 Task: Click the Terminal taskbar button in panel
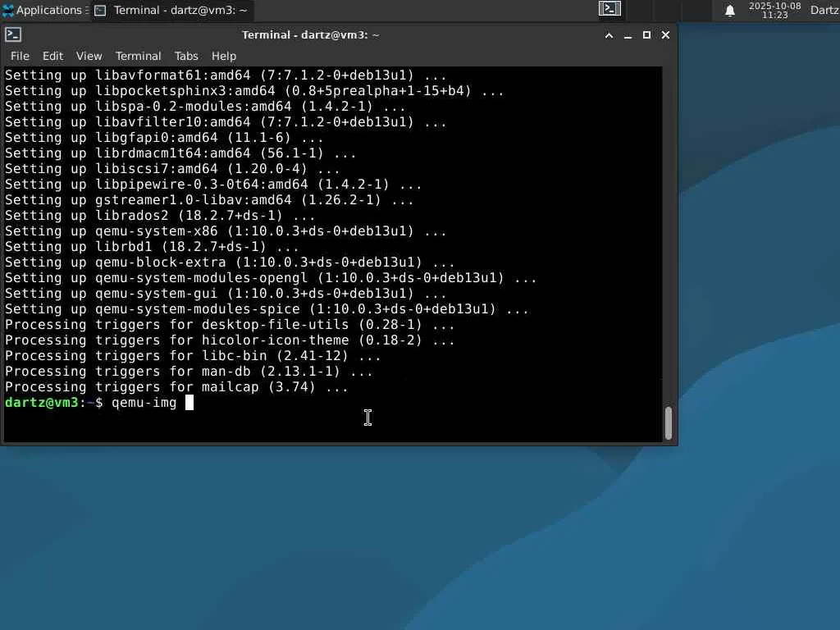[171, 10]
